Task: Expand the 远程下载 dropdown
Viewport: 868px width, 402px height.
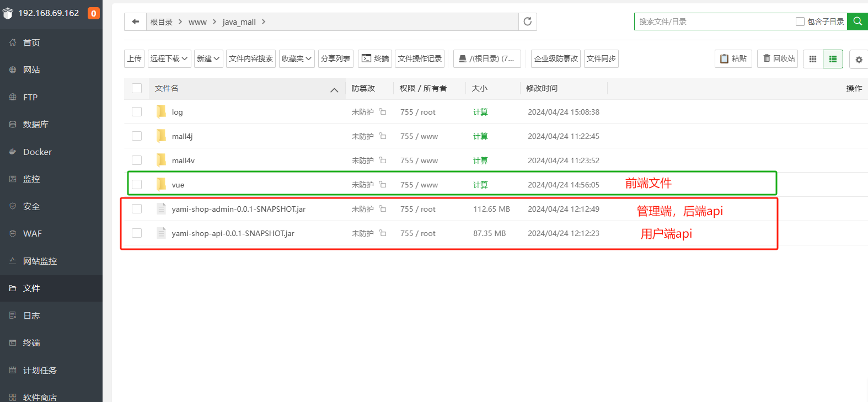Action: click(x=169, y=58)
